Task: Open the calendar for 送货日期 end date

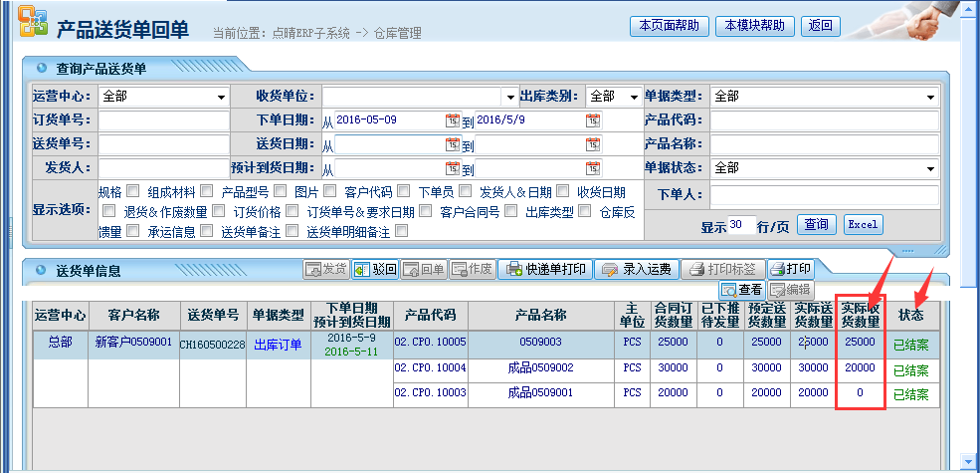Action: tap(594, 144)
